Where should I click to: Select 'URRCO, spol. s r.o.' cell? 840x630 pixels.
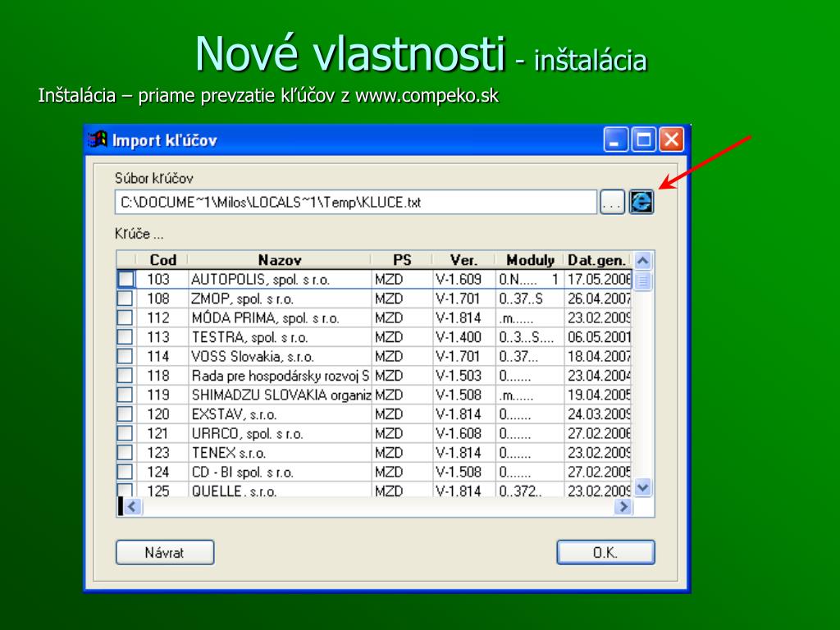[280, 433]
